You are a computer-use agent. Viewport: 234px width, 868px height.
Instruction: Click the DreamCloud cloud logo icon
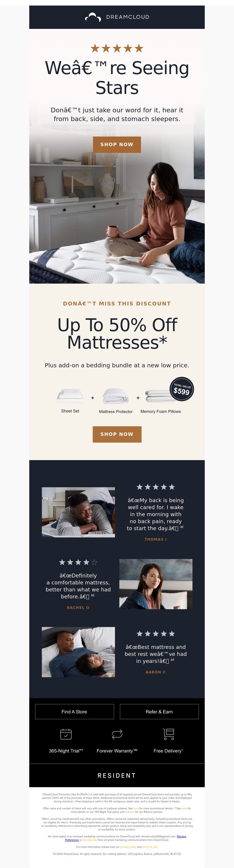point(93,17)
